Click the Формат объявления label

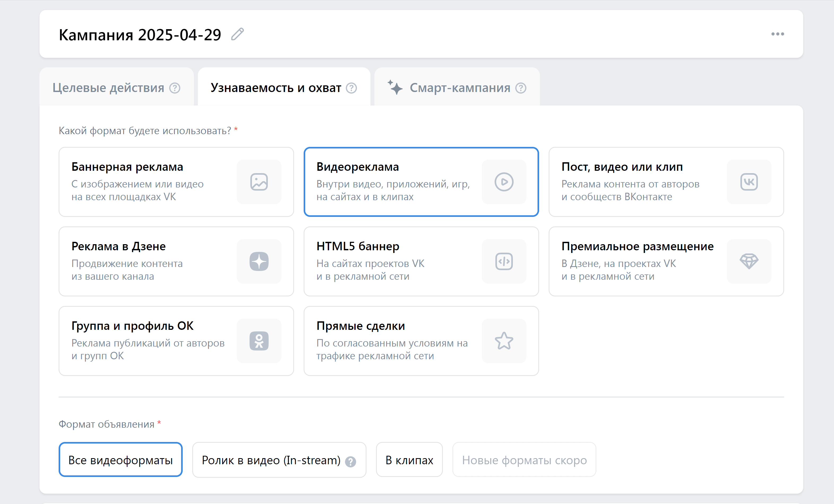[107, 424]
